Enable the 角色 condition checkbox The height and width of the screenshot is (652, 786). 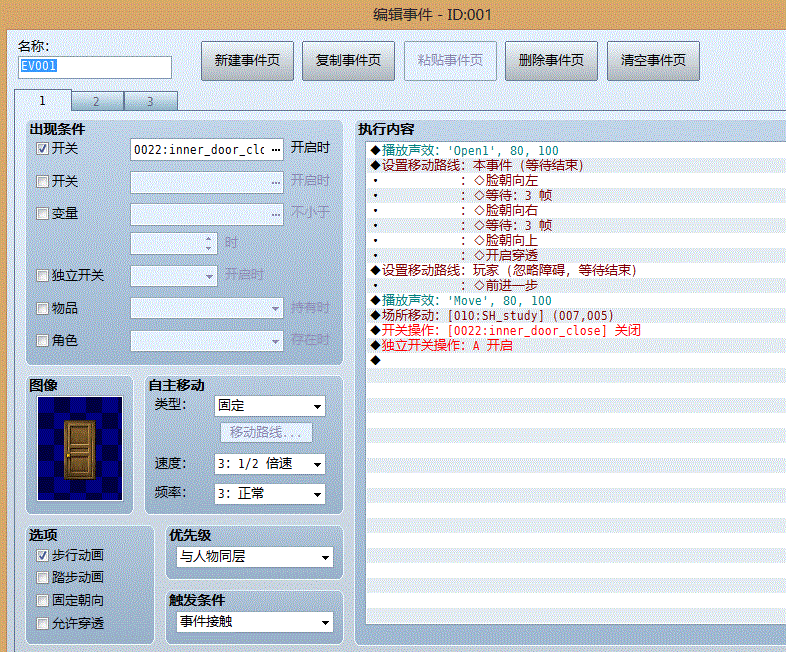pyautogui.click(x=43, y=341)
